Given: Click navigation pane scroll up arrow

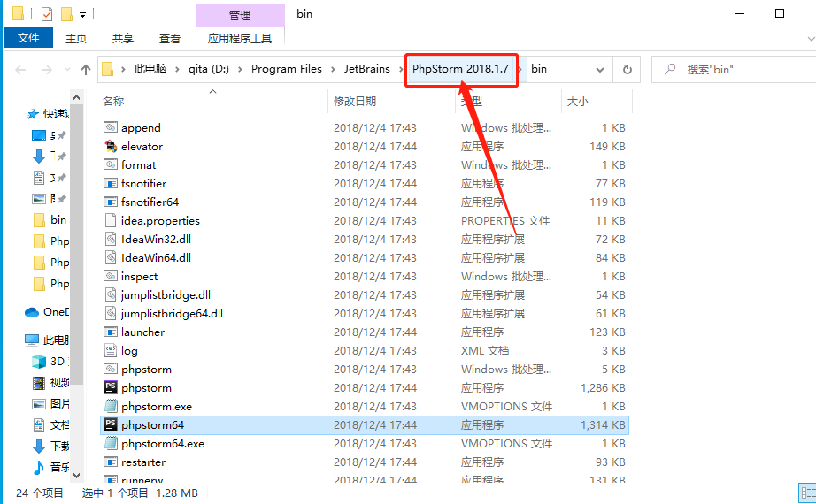Looking at the screenshot, I should point(76,97).
